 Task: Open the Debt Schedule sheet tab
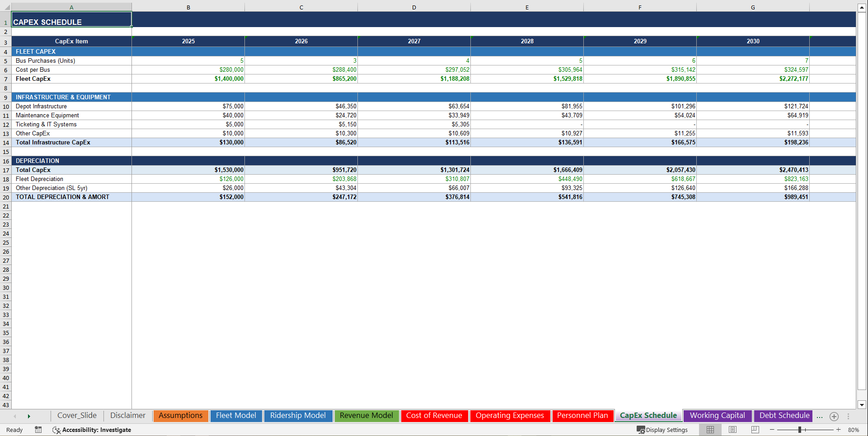[x=783, y=416]
